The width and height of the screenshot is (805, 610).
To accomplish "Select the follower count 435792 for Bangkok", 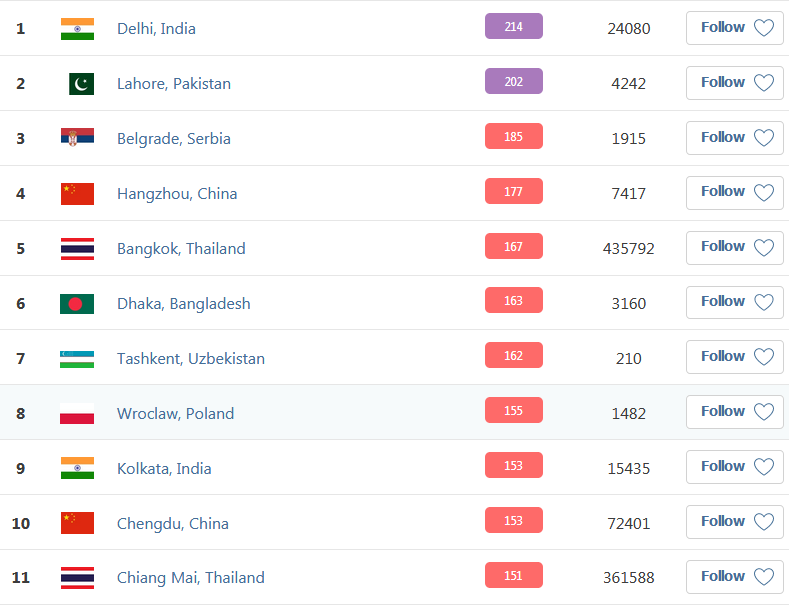I will click(x=628, y=249).
